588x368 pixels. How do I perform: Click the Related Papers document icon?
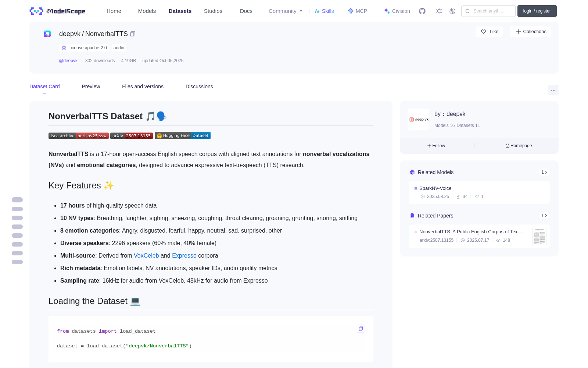pyautogui.click(x=412, y=216)
